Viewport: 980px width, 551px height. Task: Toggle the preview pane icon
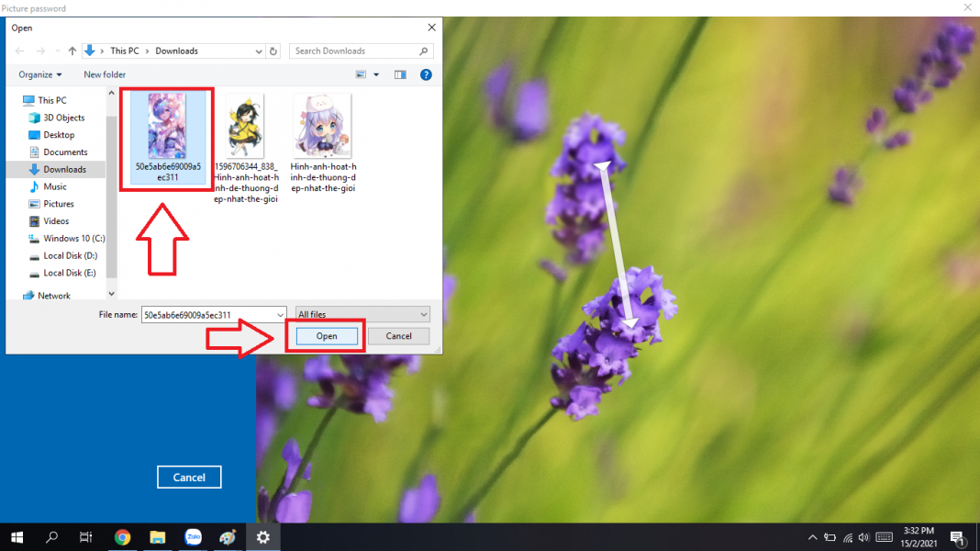click(x=400, y=74)
